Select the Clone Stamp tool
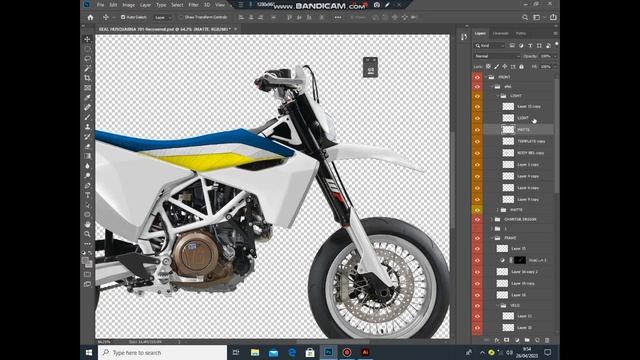The width and height of the screenshot is (640, 360). coord(87,127)
